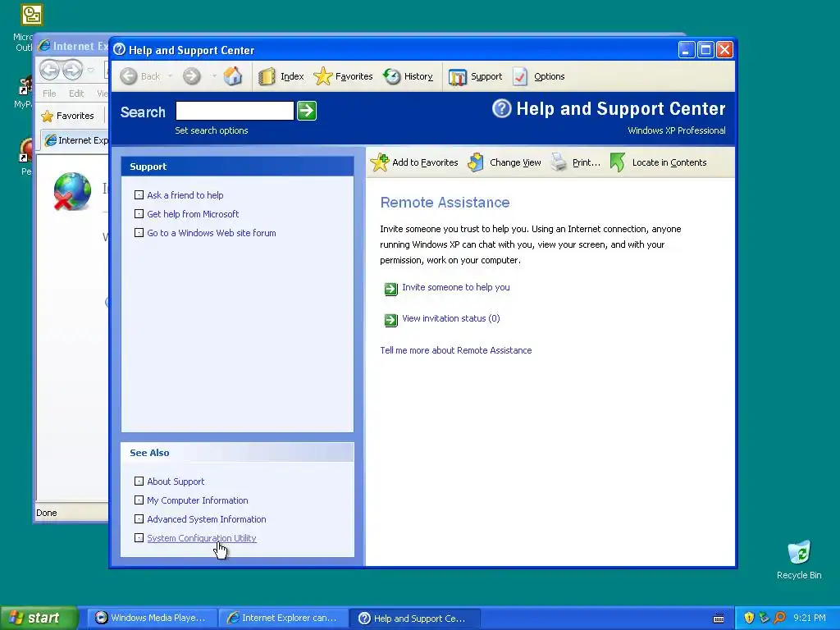
Task: Click into the Search text box
Action: pyautogui.click(x=235, y=111)
